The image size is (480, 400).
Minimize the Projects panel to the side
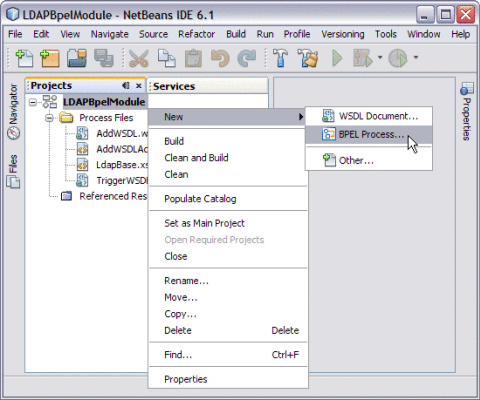click(126, 86)
